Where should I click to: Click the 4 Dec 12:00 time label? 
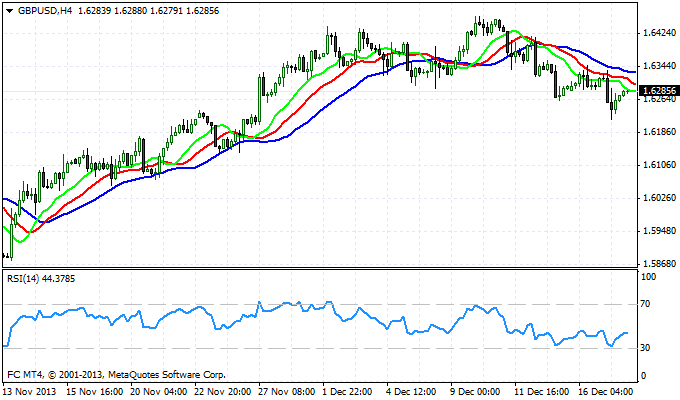(x=412, y=391)
